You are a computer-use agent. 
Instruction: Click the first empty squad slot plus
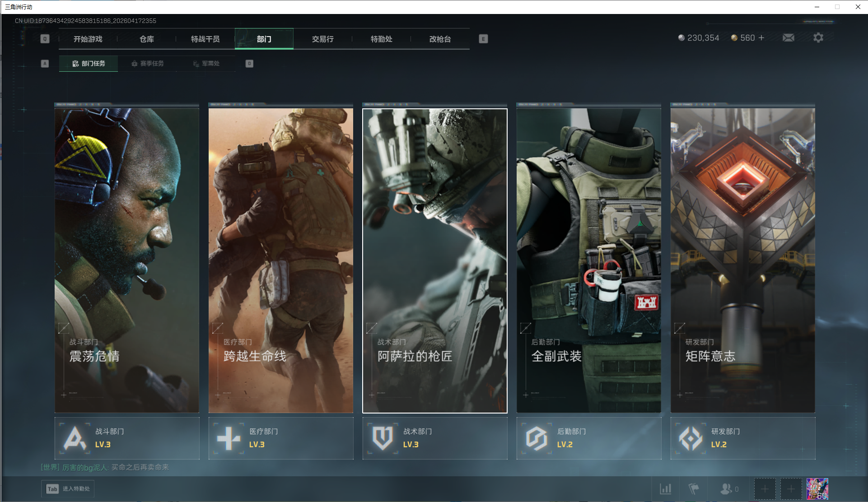(765, 488)
